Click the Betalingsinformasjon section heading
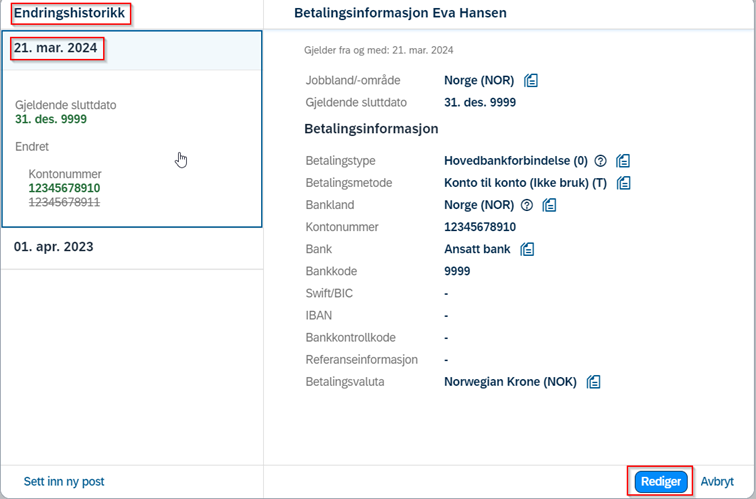This screenshot has width=756, height=499. 371,129
